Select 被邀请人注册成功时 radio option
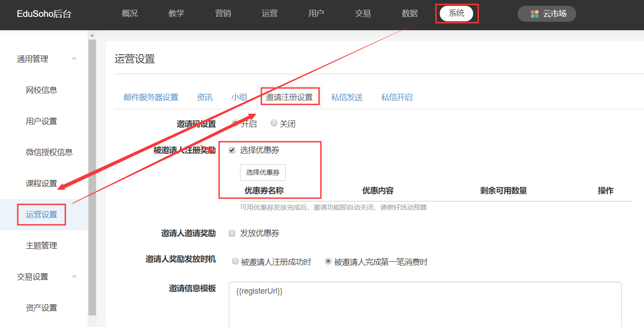 tap(235, 261)
